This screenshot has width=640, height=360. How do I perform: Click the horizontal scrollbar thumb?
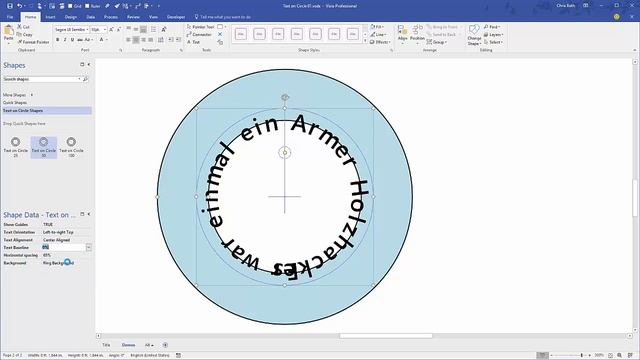tap(386, 336)
